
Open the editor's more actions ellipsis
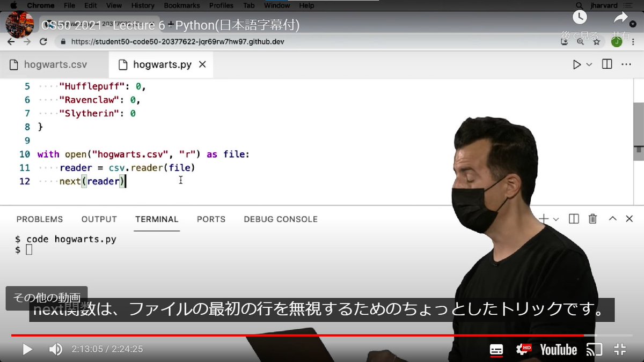tap(626, 64)
